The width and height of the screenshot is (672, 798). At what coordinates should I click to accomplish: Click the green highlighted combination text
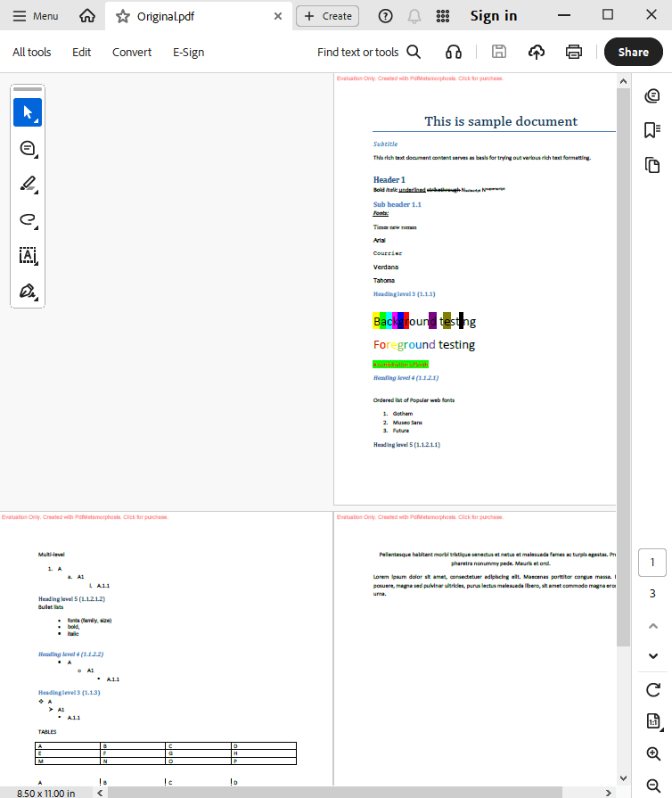point(400,365)
